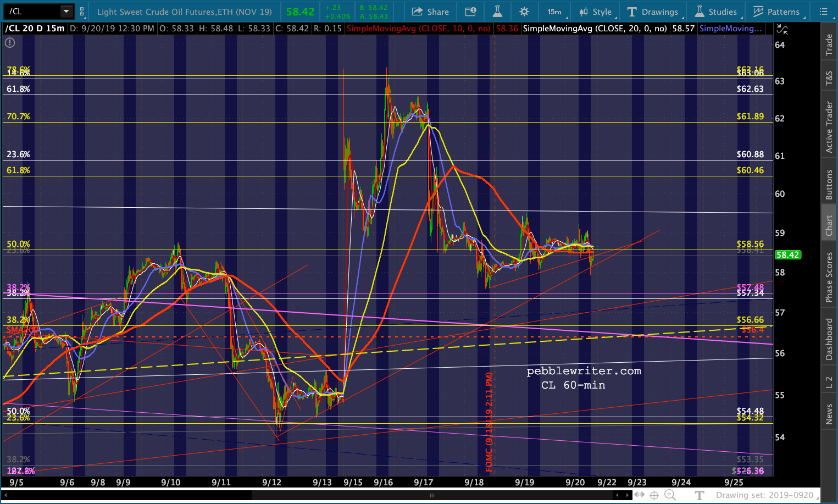Click the Studies button
Viewport: 838px width, 504px height.
pos(716,12)
